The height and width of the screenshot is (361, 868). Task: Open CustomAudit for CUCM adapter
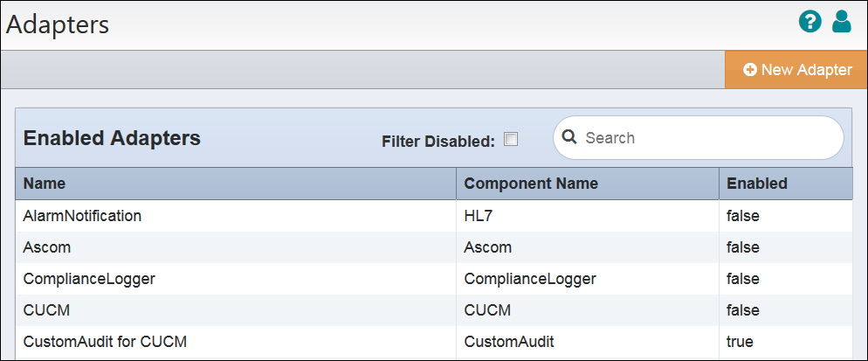coord(104,342)
